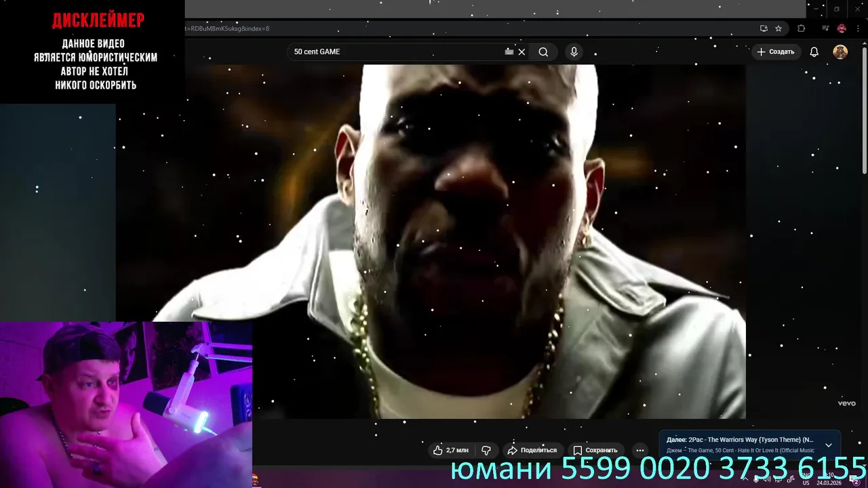This screenshot has width=868, height=488.
Task: Open the Chrome profile avatar
Action: [x=842, y=28]
